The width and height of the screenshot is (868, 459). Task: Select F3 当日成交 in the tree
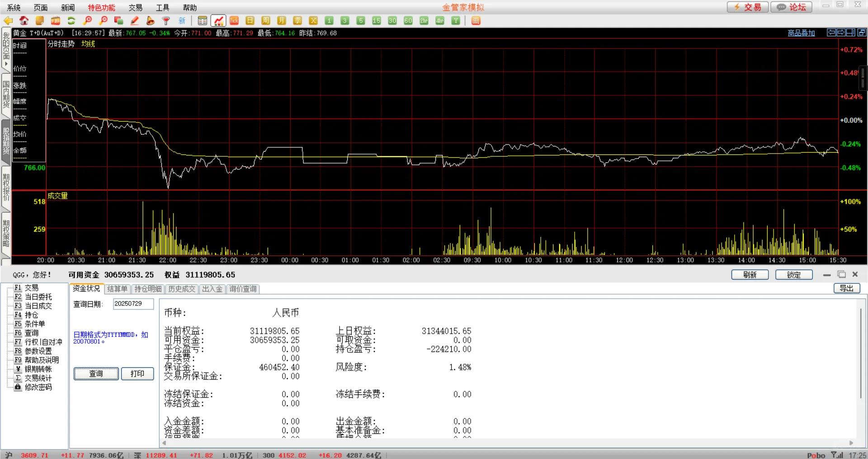[33, 306]
